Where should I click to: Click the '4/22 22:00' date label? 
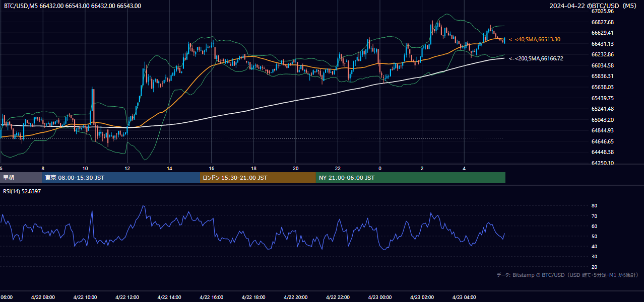point(338,297)
